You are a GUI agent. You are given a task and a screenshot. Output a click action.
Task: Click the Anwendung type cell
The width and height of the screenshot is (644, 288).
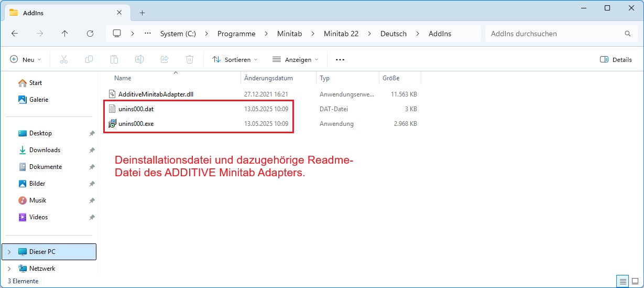coord(337,124)
